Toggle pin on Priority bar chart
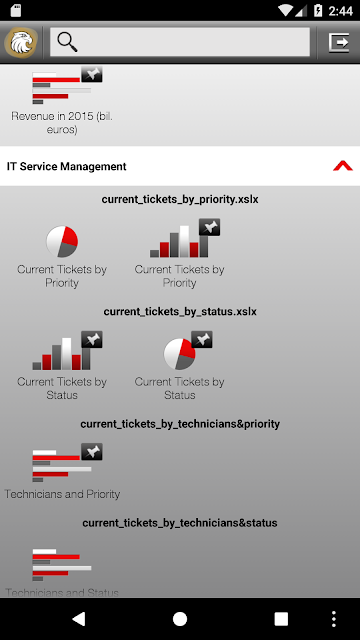The height and width of the screenshot is (640, 360). (x=209, y=227)
